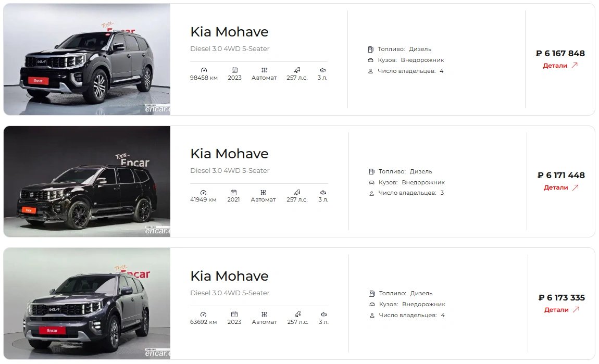Click the calendar icon in the 98458 км listing
Viewport: 599px width, 364px height.
(234, 70)
